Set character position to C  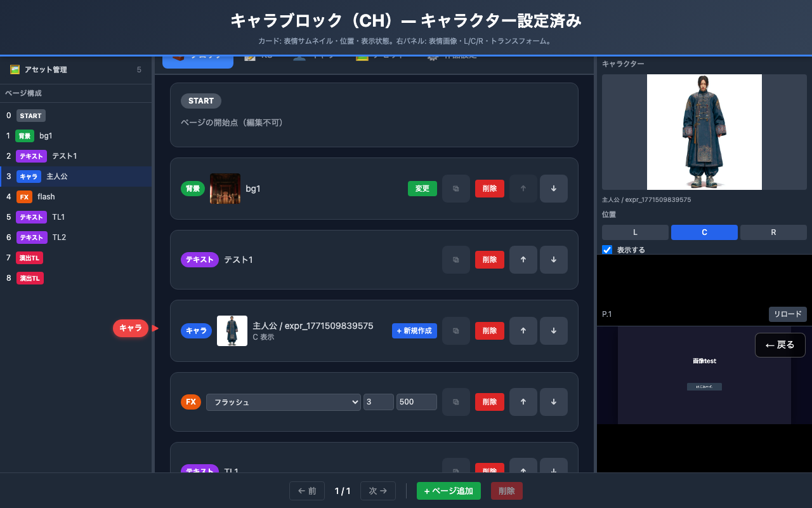point(704,232)
